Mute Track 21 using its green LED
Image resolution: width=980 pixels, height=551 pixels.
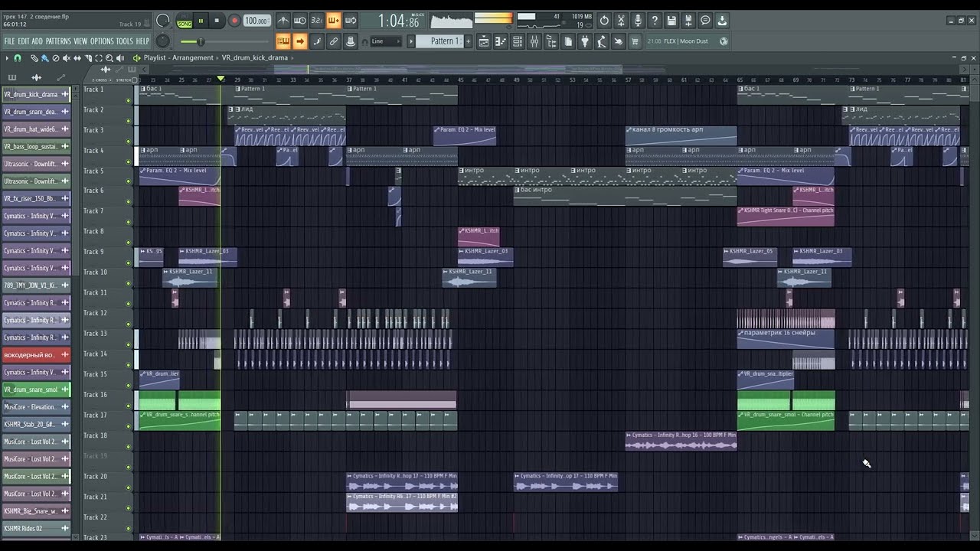129,508
